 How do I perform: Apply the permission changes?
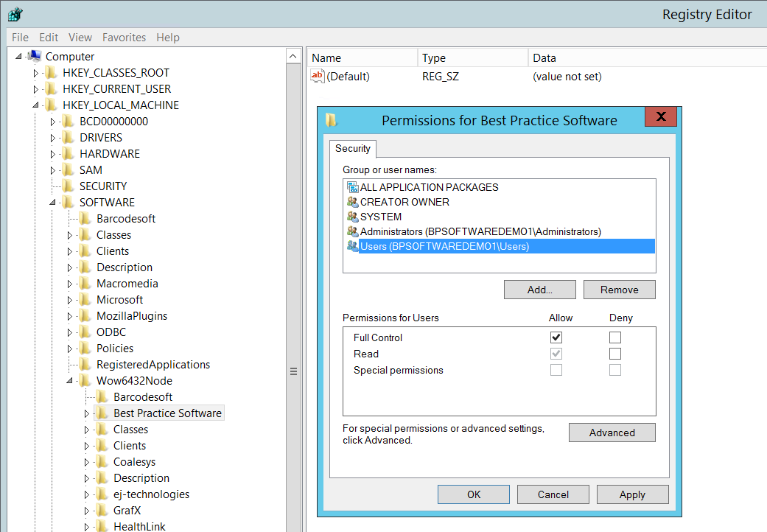[632, 494]
